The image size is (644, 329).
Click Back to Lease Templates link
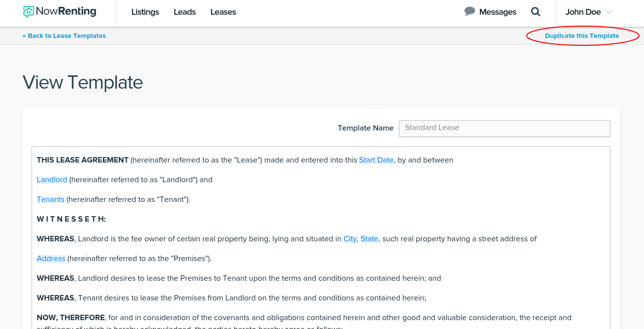64,36
